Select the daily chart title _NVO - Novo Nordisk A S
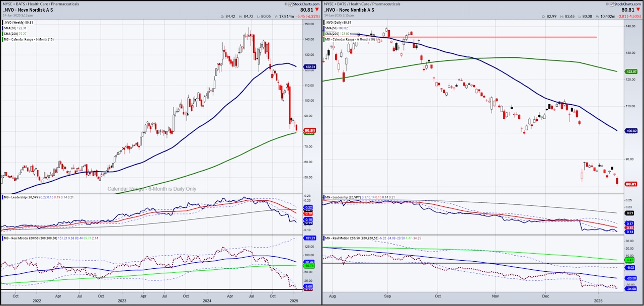The image size is (644, 306). 350,10
